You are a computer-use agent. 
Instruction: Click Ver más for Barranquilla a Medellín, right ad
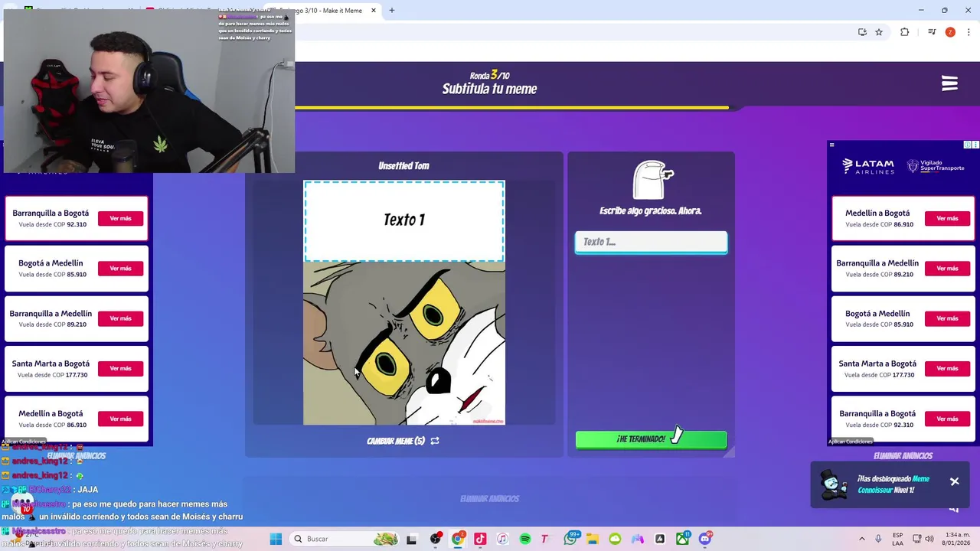coord(947,269)
